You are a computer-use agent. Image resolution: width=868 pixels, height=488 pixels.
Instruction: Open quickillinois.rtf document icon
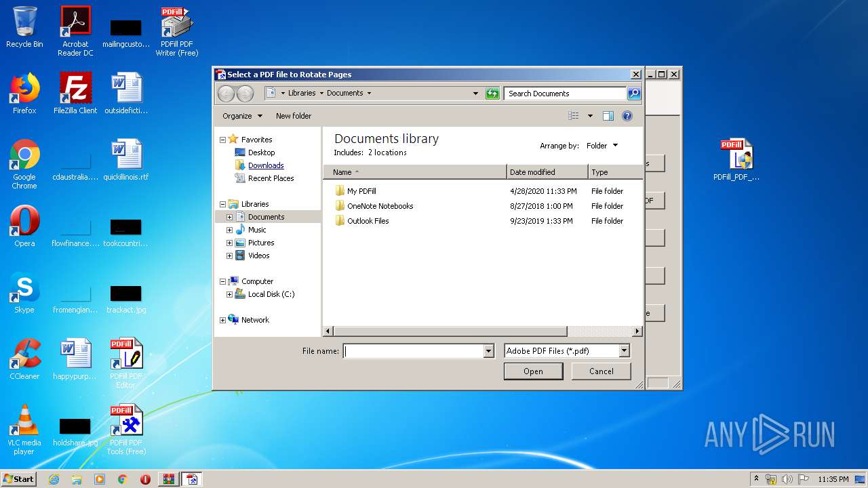coord(126,160)
